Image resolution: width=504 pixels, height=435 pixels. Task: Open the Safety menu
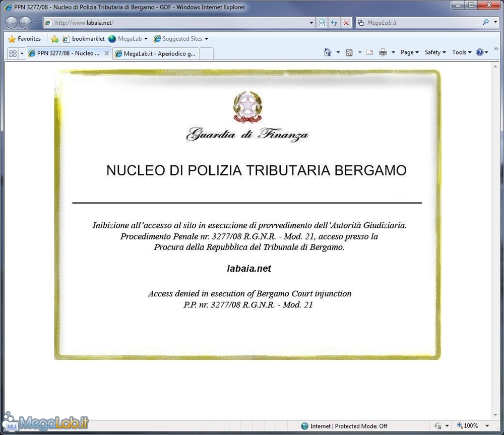pos(435,52)
